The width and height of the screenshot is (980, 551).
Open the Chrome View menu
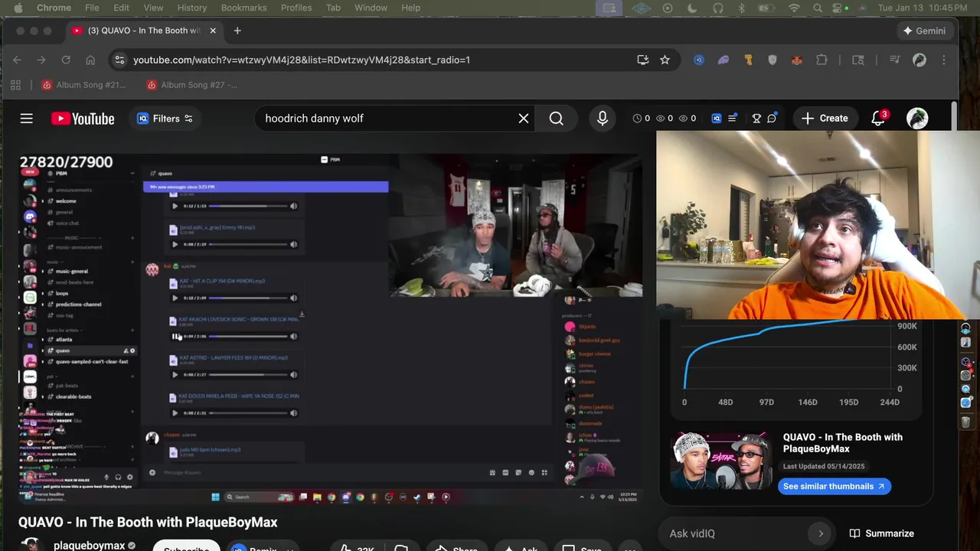tap(153, 8)
